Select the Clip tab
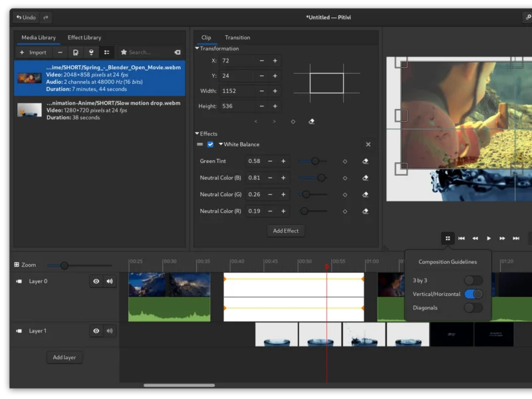 click(206, 38)
